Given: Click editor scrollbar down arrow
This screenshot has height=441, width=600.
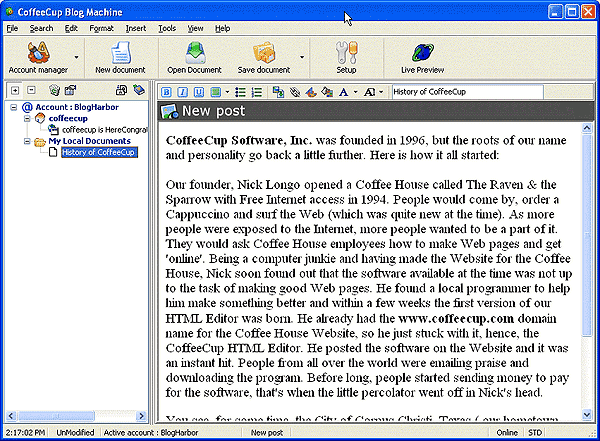Looking at the screenshot, I should pyautogui.click(x=587, y=414).
